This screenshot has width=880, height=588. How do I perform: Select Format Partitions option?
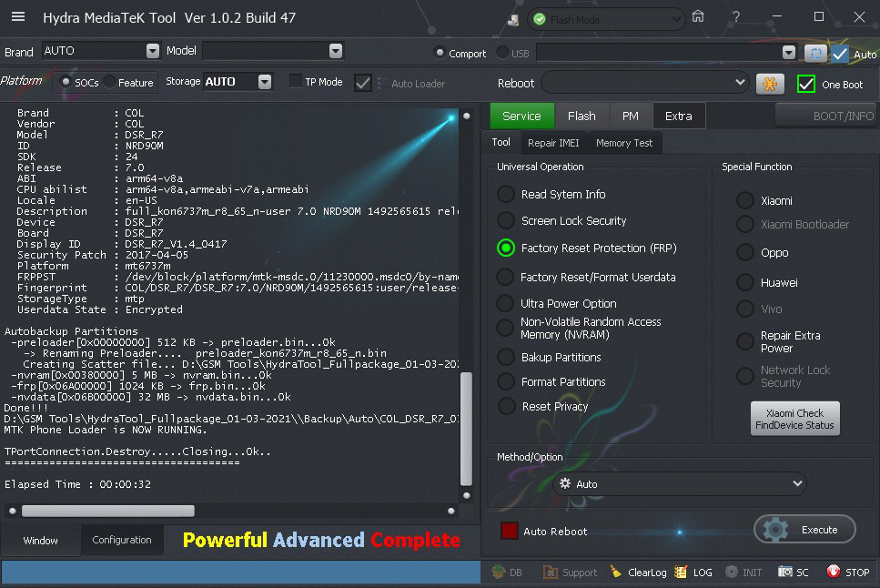click(506, 382)
